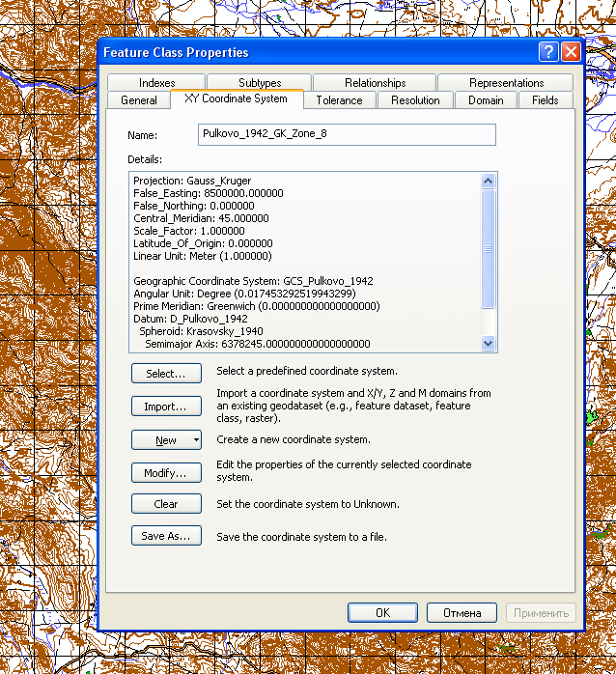Click the False_Northing: 0.000000 line
The width and height of the screenshot is (616, 674).
(x=194, y=206)
